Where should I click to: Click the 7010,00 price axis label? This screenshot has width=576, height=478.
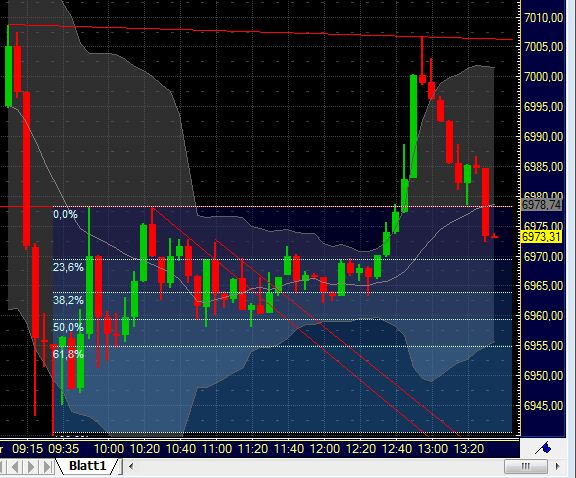coord(543,17)
